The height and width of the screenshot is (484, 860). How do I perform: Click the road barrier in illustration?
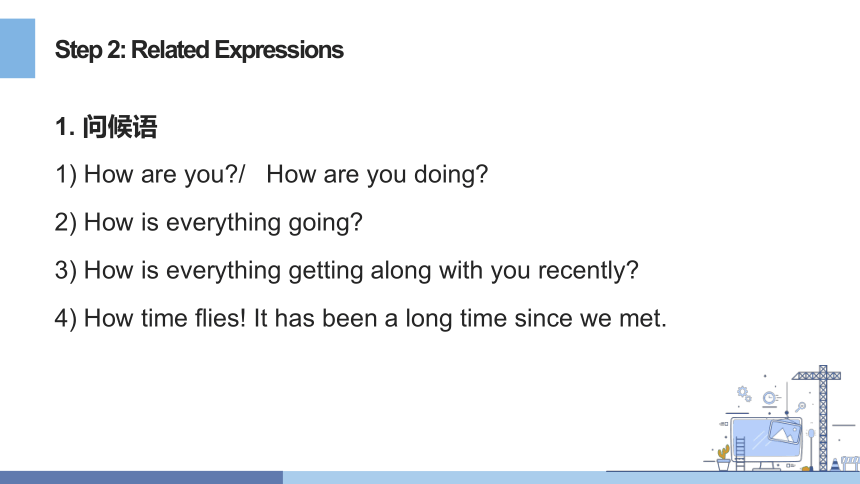pos(851,463)
